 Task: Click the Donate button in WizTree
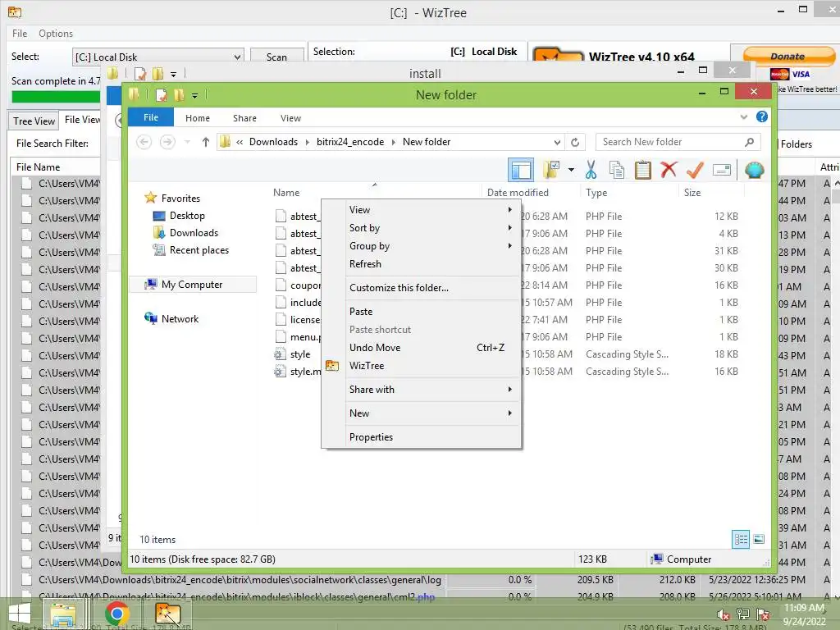click(788, 56)
